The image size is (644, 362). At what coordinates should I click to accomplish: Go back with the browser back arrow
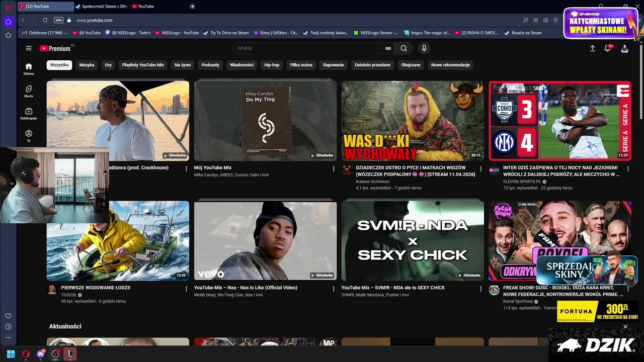point(23,20)
